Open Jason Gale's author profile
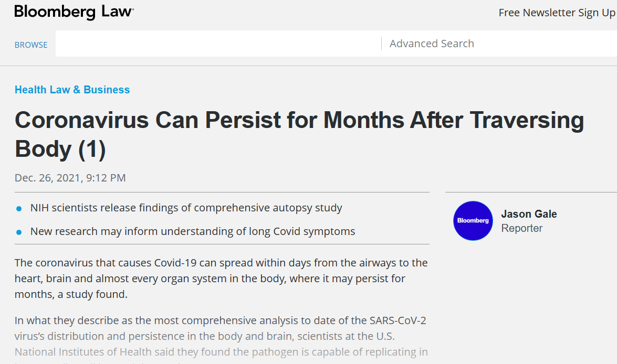 (x=529, y=214)
